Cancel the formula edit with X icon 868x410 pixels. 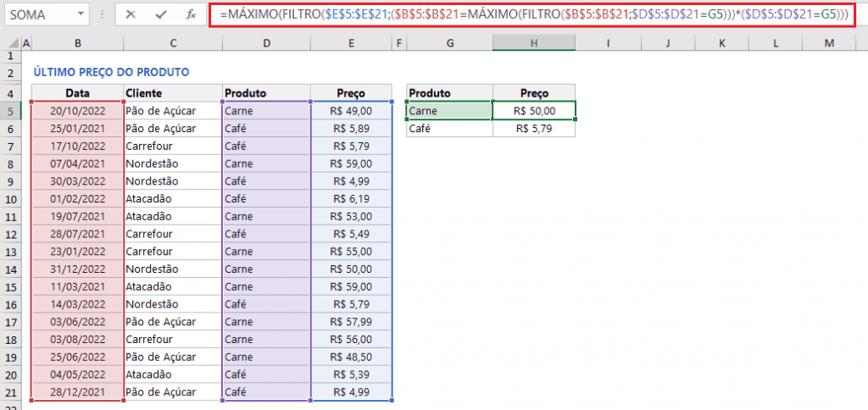131,14
